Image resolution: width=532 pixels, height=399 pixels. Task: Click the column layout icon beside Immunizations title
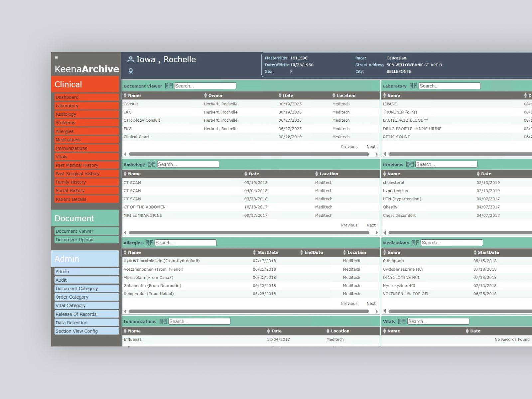[163, 322]
